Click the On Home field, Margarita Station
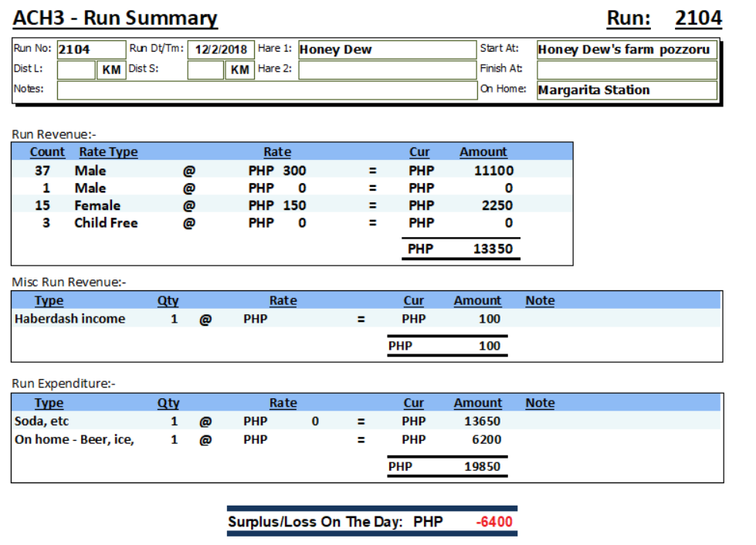 coord(626,90)
